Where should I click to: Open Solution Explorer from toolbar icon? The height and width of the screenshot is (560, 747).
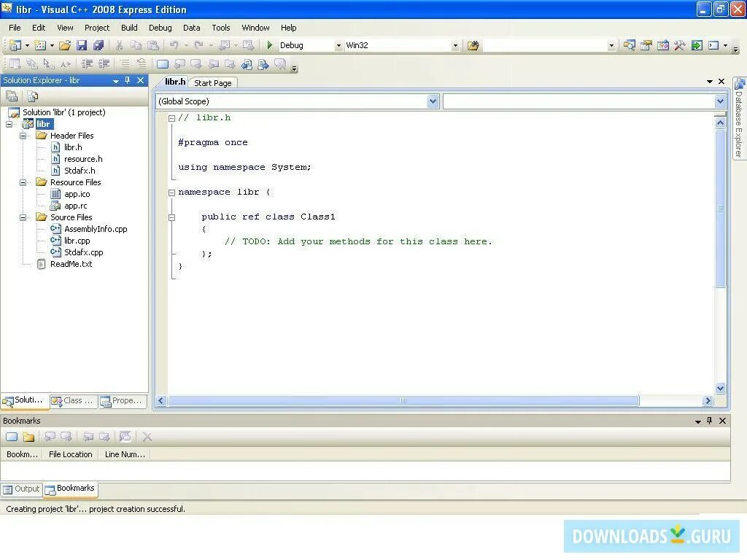[x=630, y=45]
